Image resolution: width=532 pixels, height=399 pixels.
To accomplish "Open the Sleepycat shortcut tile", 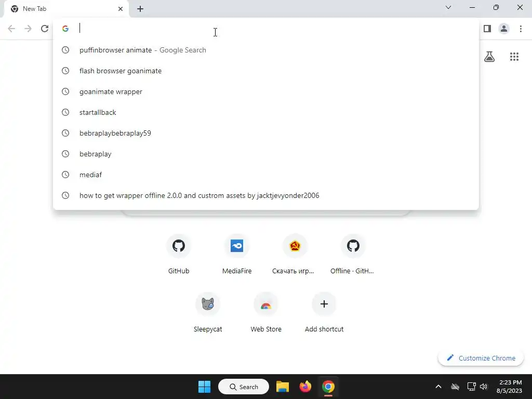I will point(208,312).
